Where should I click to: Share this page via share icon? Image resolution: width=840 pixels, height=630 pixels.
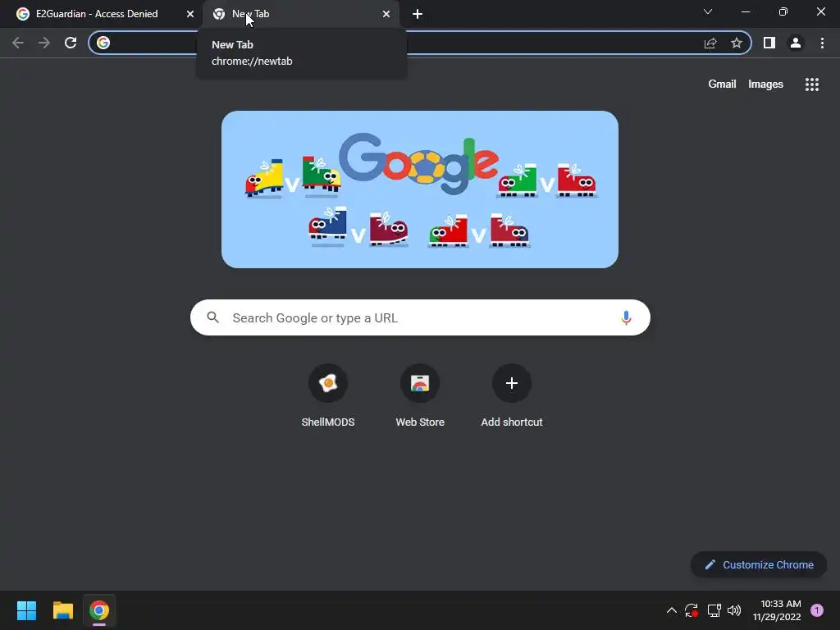(710, 43)
